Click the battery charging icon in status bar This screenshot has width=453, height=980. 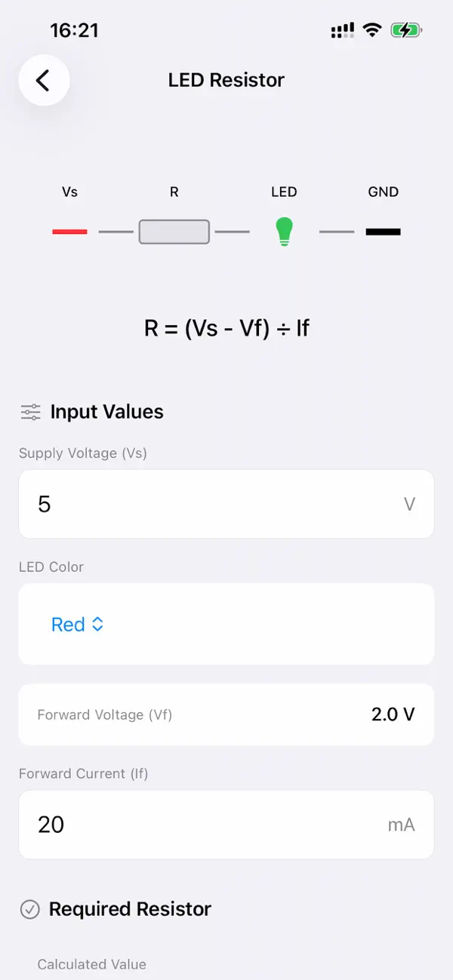[x=405, y=30]
